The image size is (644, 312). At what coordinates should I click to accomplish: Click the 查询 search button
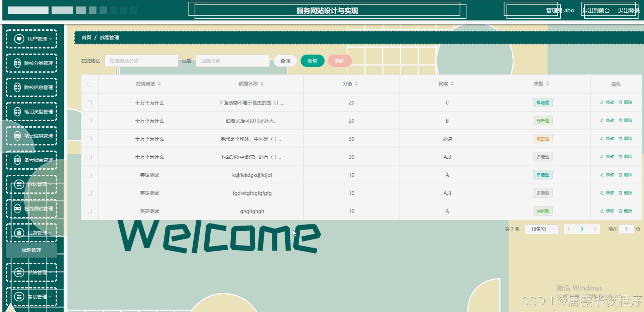click(x=285, y=61)
